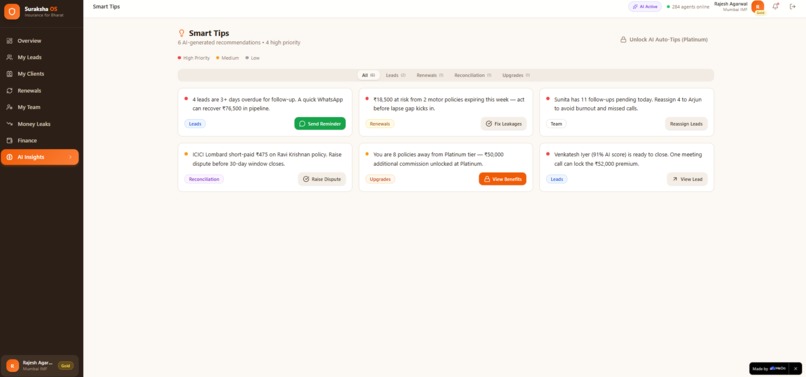Click the orange View Benefits button
Screen dimensions: 806x377
pos(502,179)
